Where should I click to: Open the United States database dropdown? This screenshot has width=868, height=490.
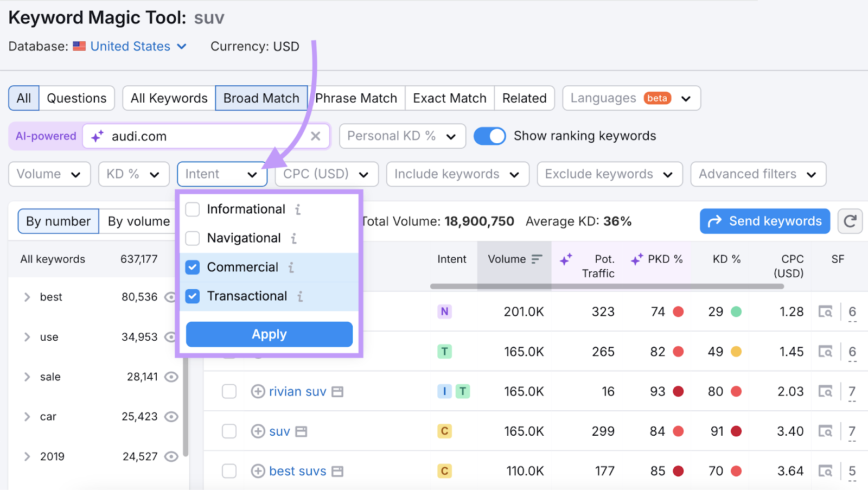(x=130, y=46)
